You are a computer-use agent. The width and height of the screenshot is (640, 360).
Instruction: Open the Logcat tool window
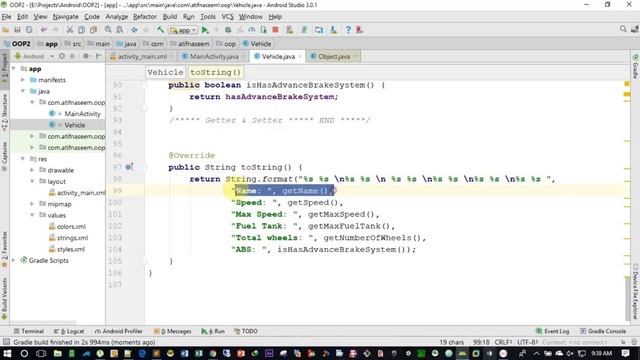click(69, 331)
